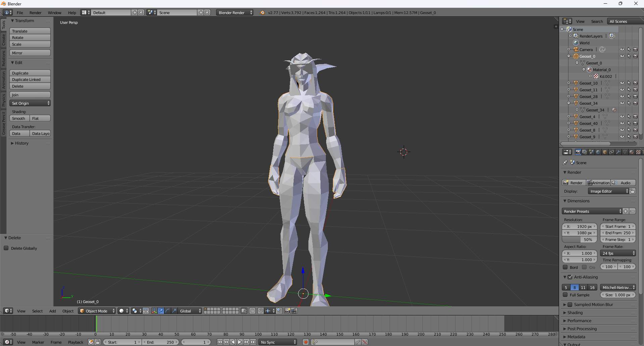This screenshot has height=346, width=644.
Task: Switch to the Material properties sphere icon
Action: coord(632,152)
